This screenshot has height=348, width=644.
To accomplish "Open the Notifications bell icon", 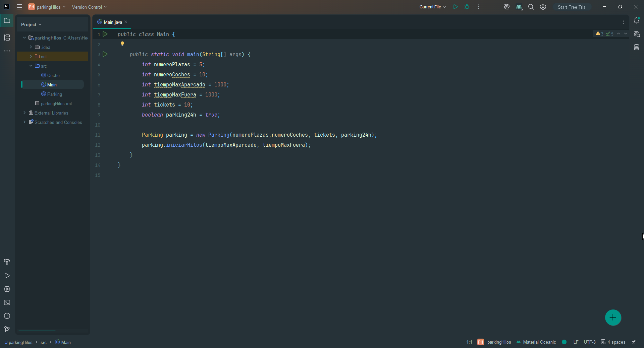I will tap(637, 20).
